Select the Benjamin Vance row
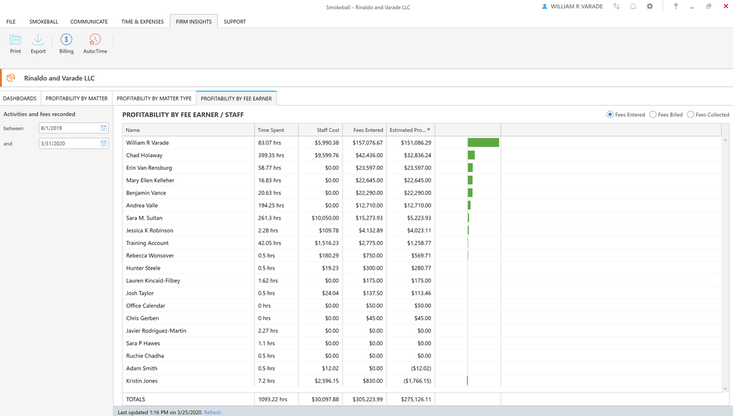733x416 pixels. [x=423, y=193]
